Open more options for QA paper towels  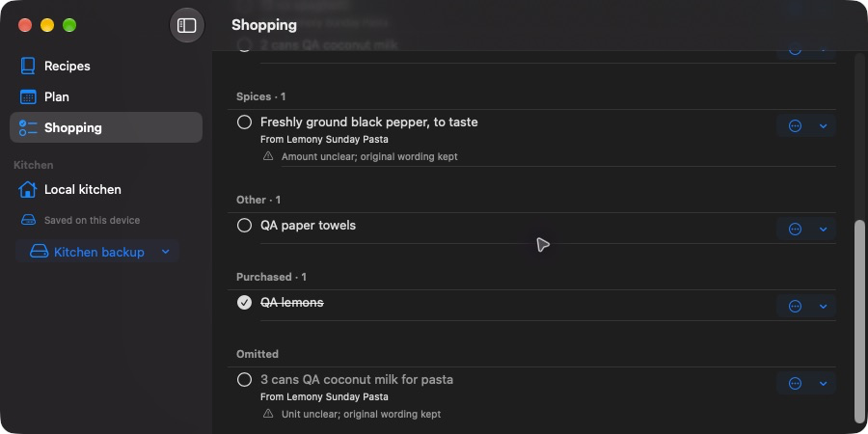(x=795, y=229)
